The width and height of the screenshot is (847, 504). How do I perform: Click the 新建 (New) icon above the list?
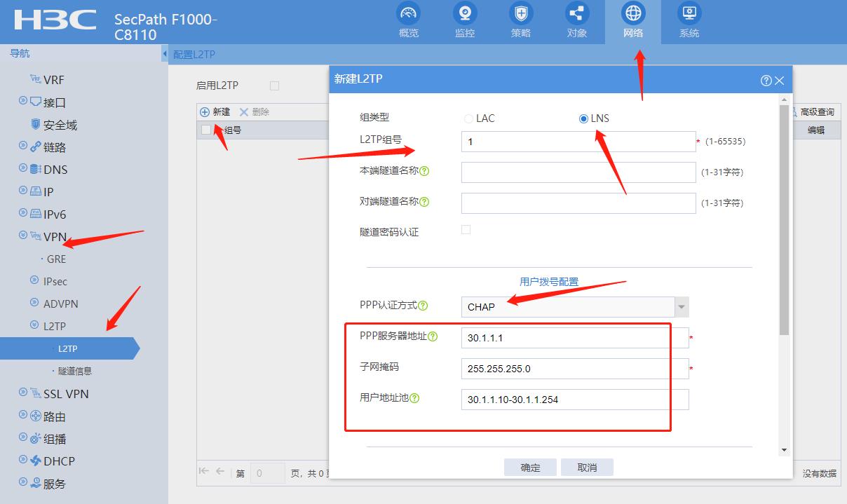215,111
